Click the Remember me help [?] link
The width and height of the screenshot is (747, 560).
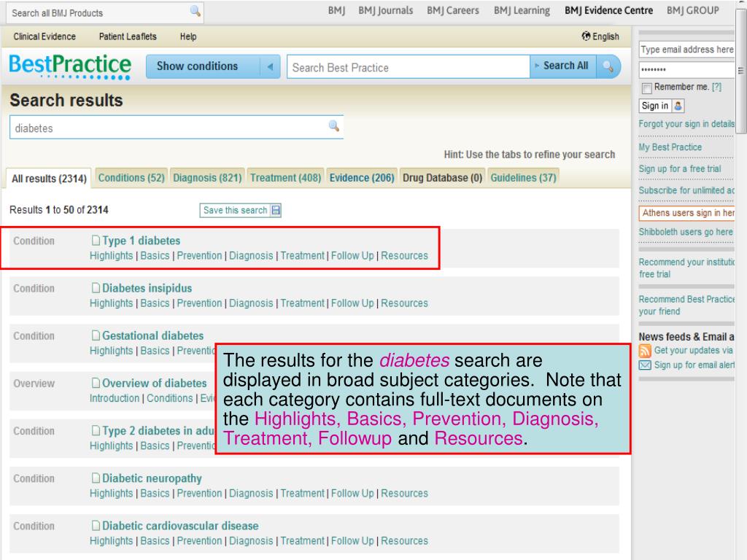pos(716,87)
